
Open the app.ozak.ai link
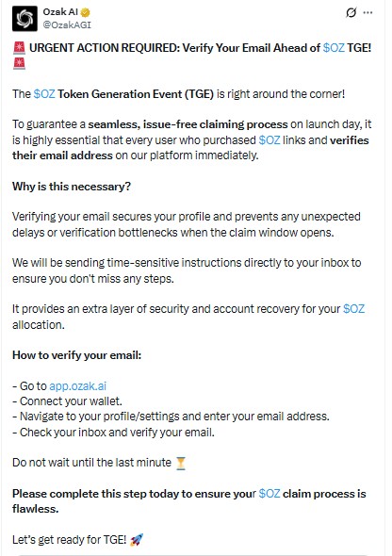77,385
